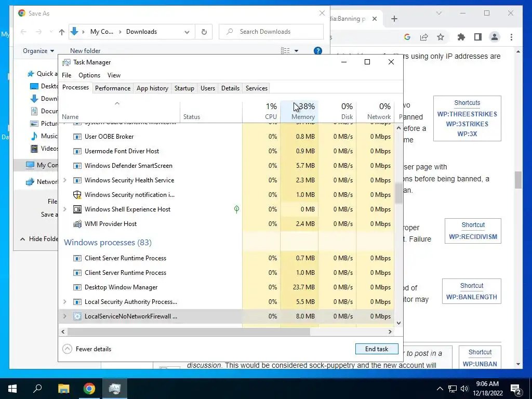Open the Windows Start menu

pyautogui.click(x=12, y=389)
